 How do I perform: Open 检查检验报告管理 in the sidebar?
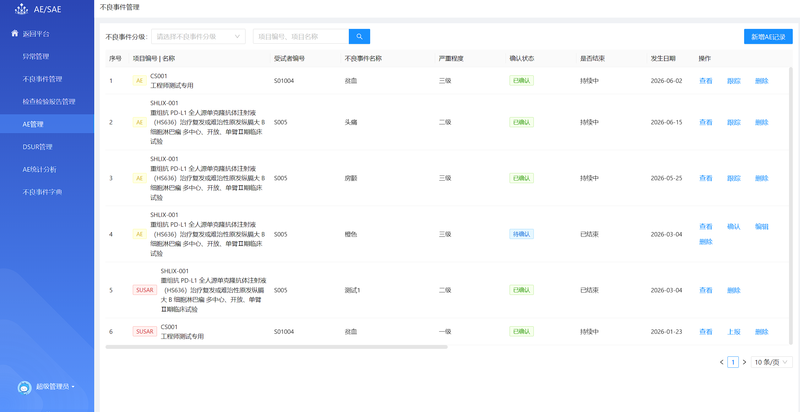tap(49, 101)
